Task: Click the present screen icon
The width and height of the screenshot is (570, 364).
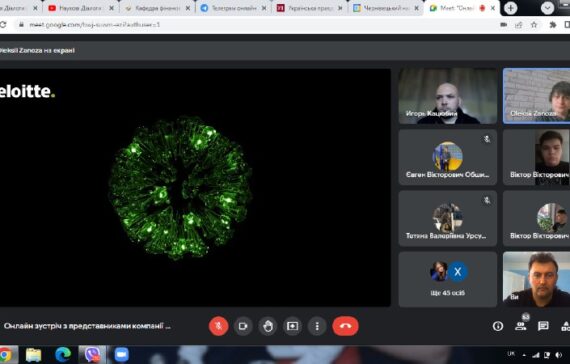Action: coord(292,326)
